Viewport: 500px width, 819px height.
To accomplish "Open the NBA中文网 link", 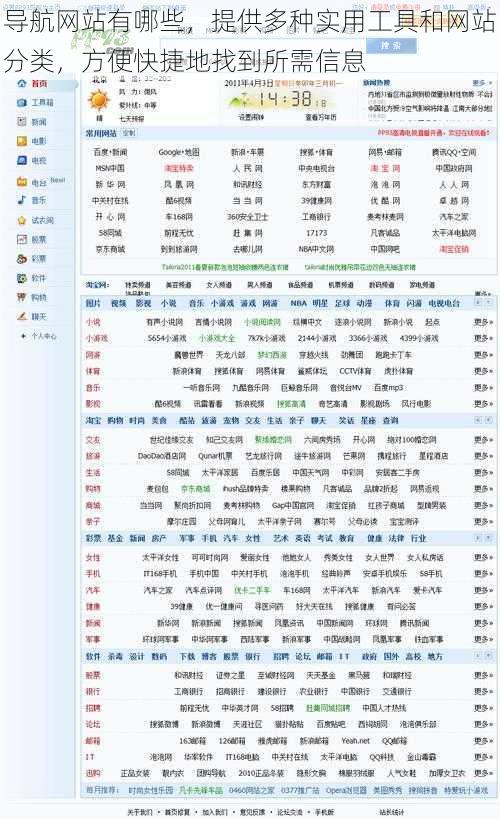I will click(x=317, y=249).
